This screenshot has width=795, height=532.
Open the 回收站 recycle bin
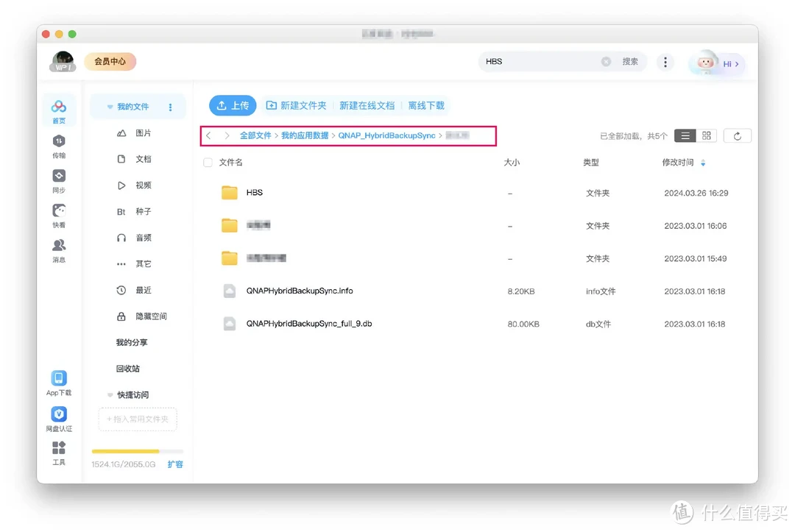click(x=129, y=368)
